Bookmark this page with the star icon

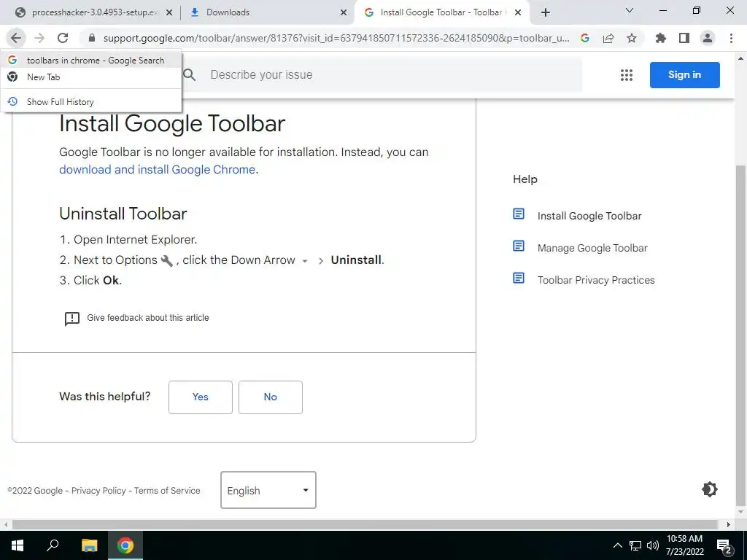(632, 38)
